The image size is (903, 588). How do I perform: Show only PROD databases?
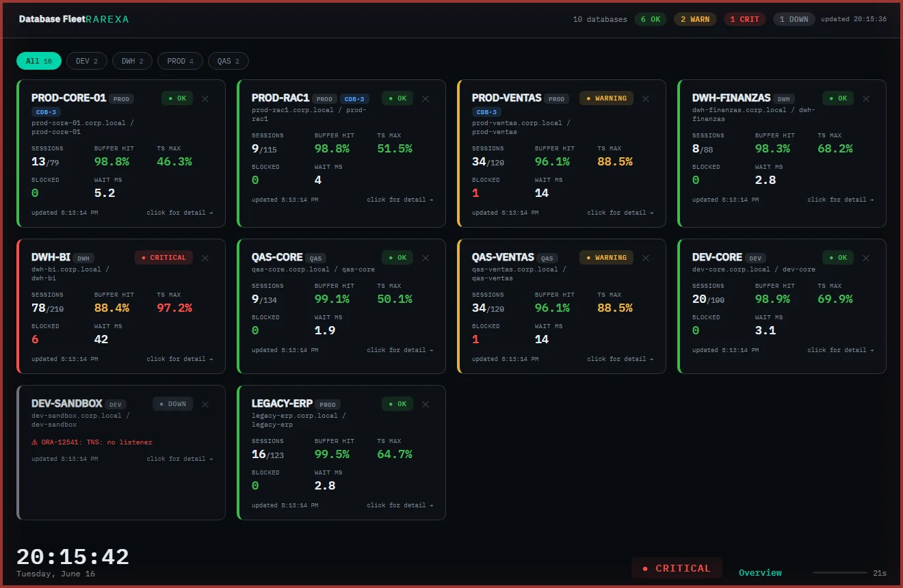(x=181, y=61)
